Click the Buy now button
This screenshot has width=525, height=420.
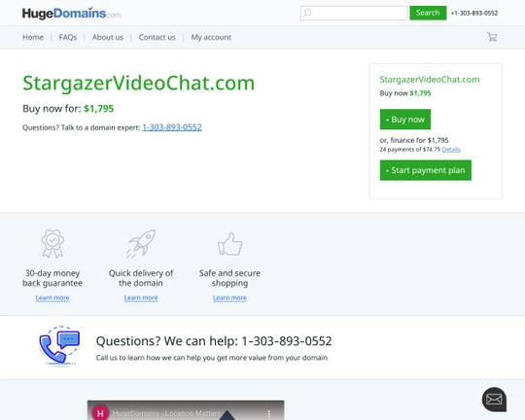(405, 120)
